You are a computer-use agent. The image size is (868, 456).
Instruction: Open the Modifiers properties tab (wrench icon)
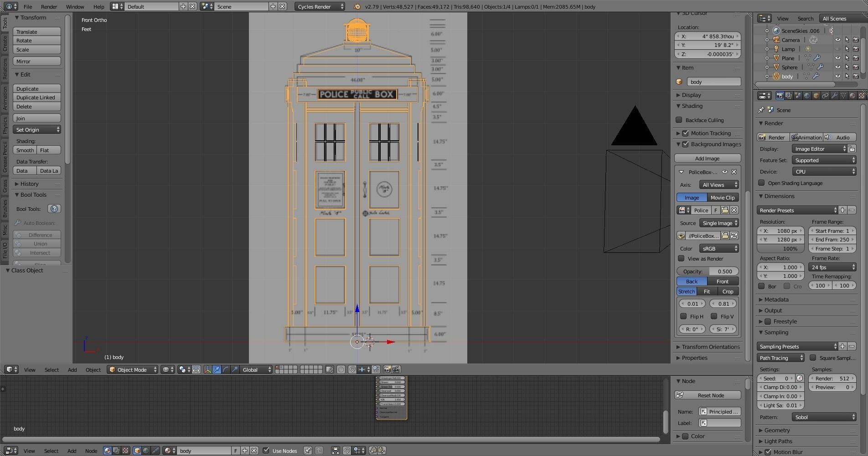click(x=834, y=96)
